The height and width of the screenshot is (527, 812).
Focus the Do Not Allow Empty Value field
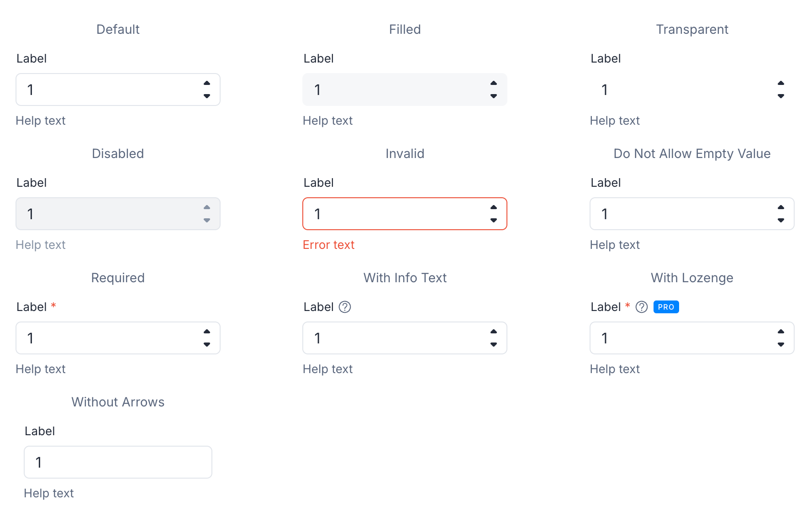[x=692, y=214]
